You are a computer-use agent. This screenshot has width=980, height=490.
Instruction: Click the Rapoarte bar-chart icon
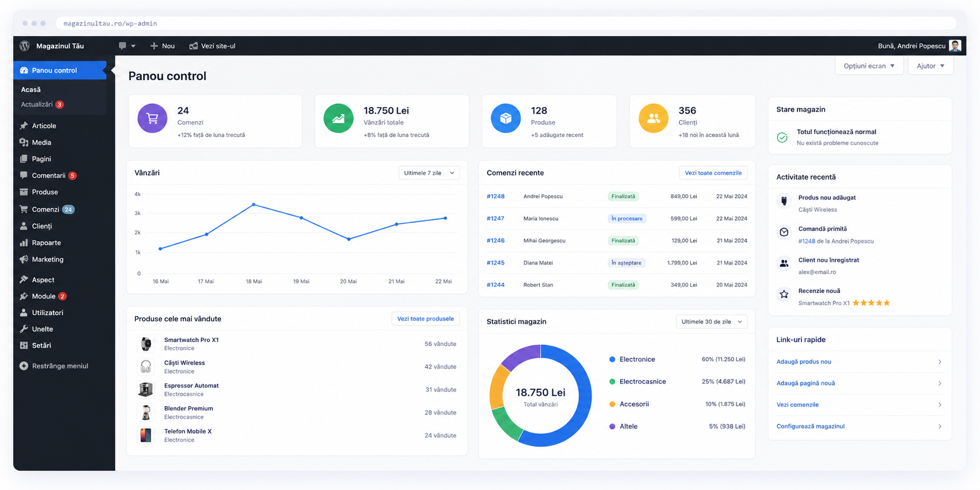coord(24,243)
